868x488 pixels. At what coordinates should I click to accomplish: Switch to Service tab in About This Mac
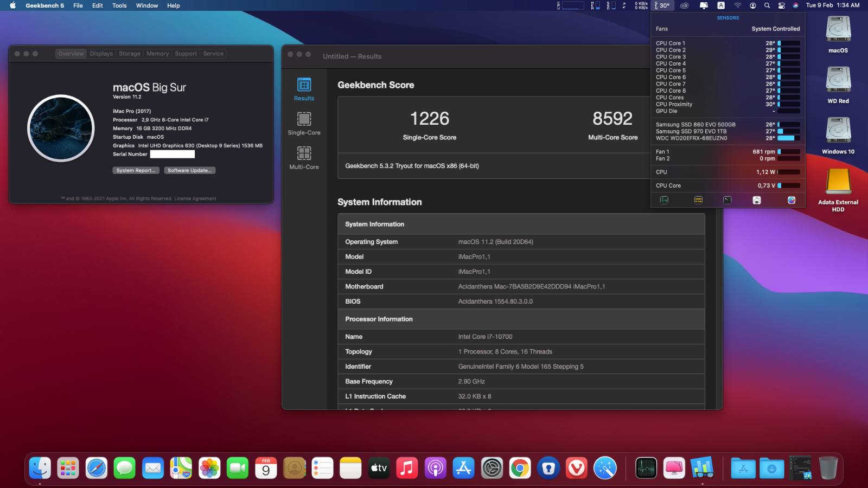point(213,54)
